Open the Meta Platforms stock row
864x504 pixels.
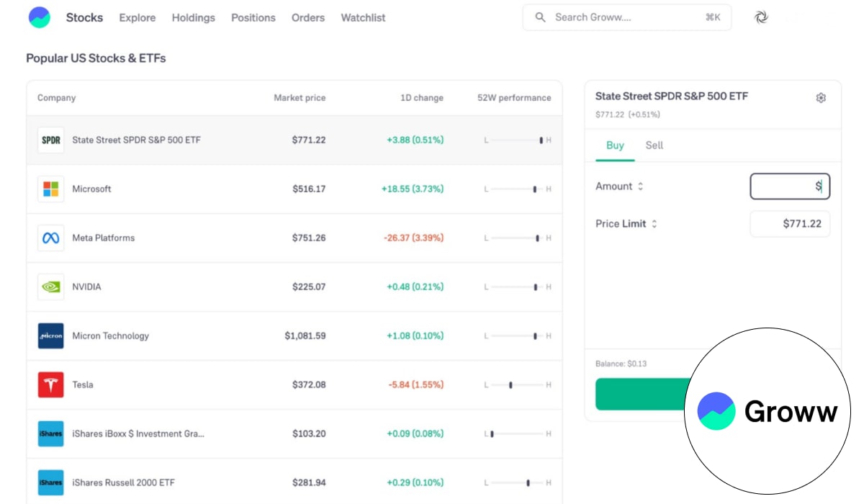point(294,238)
